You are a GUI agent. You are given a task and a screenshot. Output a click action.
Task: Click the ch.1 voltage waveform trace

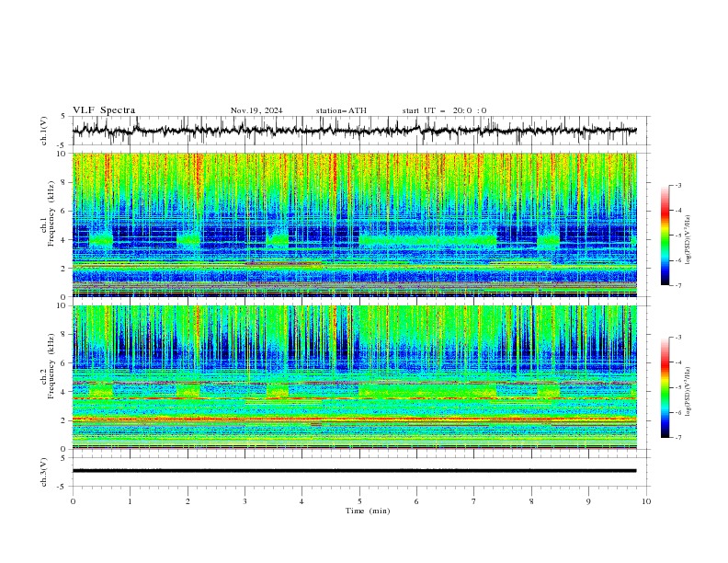(x=354, y=131)
